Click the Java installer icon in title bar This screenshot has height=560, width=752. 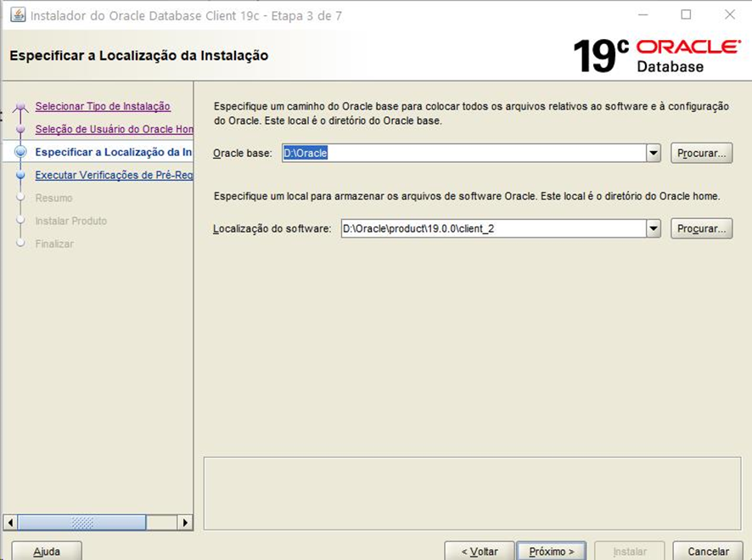click(18, 15)
